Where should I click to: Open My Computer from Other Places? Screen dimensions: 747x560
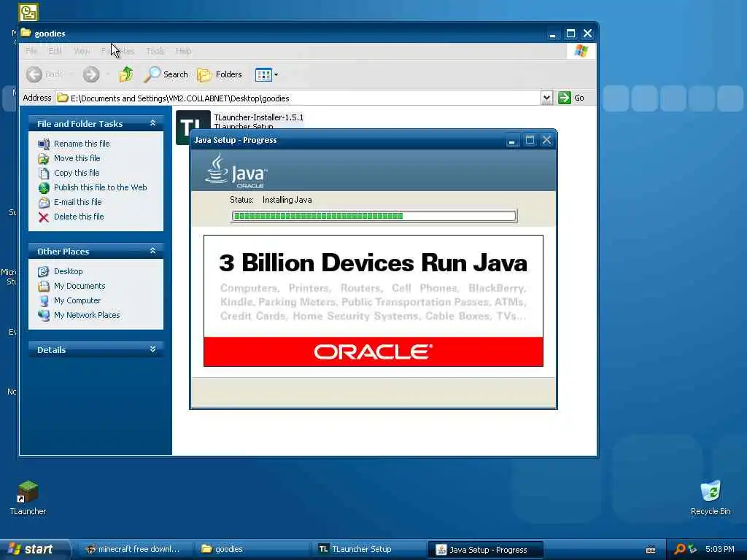(77, 300)
